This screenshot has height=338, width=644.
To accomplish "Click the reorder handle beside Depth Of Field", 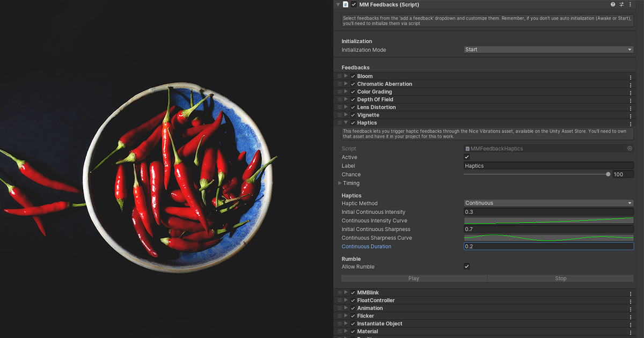I will (340, 99).
